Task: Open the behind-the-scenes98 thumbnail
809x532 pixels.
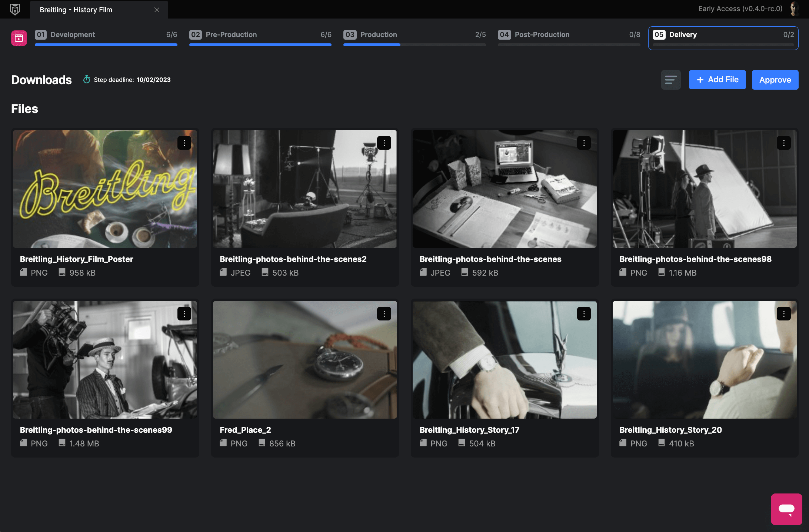Action: [x=705, y=189]
